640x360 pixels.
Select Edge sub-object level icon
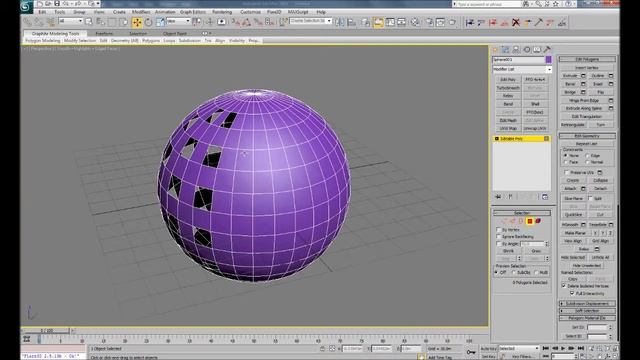512,221
